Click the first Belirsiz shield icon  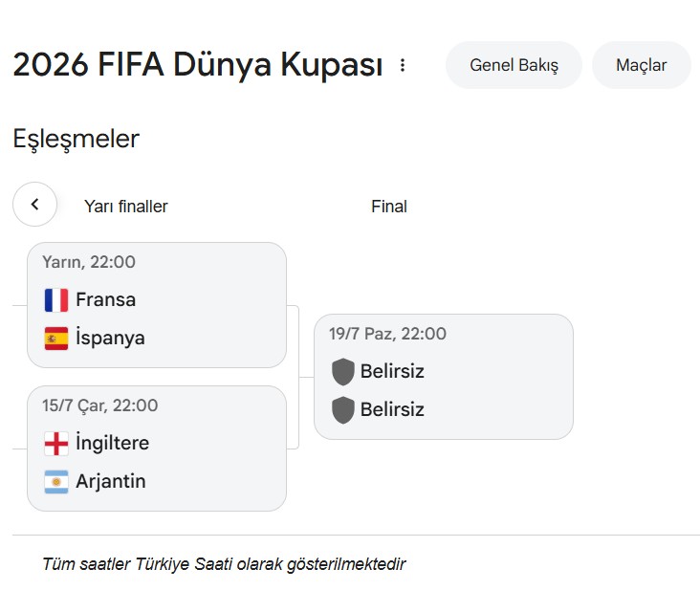click(343, 371)
